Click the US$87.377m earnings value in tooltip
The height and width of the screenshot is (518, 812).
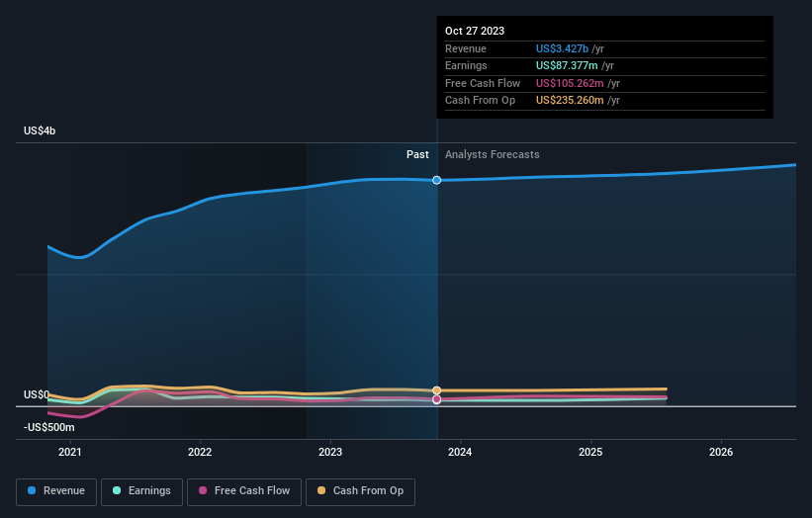[567, 65]
